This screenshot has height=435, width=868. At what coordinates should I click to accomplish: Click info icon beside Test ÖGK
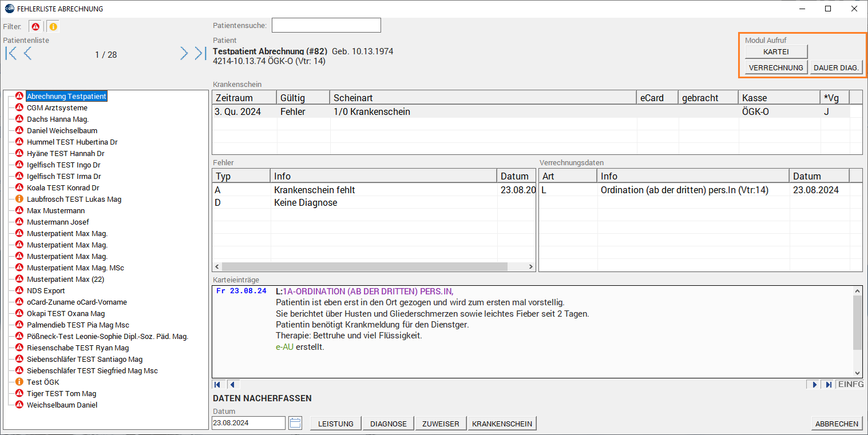pyautogui.click(x=19, y=382)
